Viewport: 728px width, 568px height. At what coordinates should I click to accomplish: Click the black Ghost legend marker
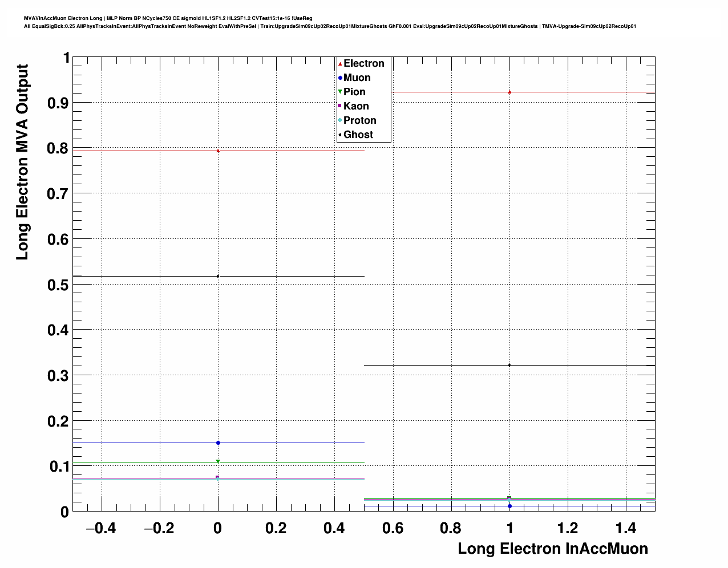coord(340,135)
